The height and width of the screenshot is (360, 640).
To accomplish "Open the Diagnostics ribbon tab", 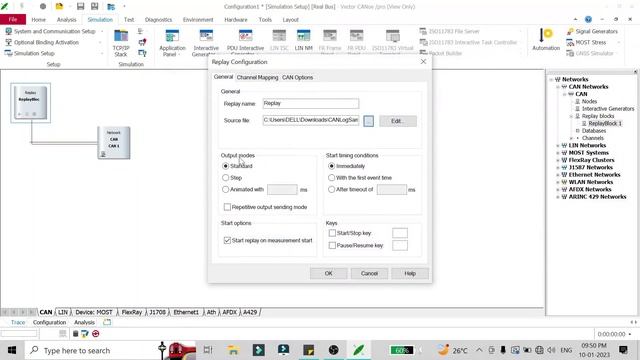I will tap(158, 20).
